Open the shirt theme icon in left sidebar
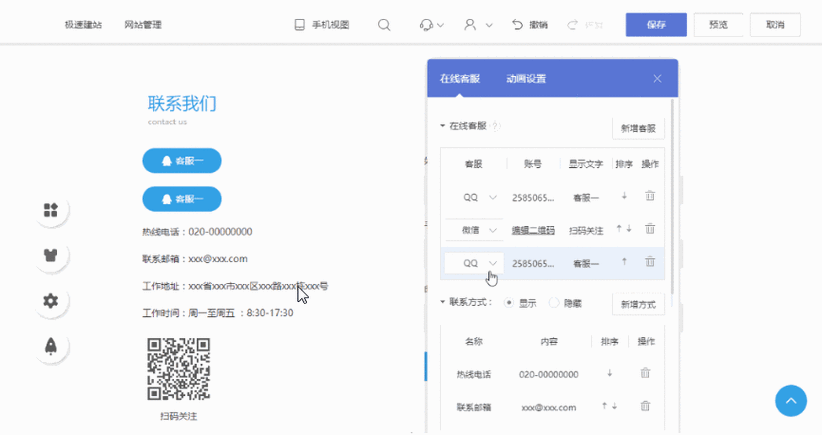The height and width of the screenshot is (435, 822). [51, 255]
